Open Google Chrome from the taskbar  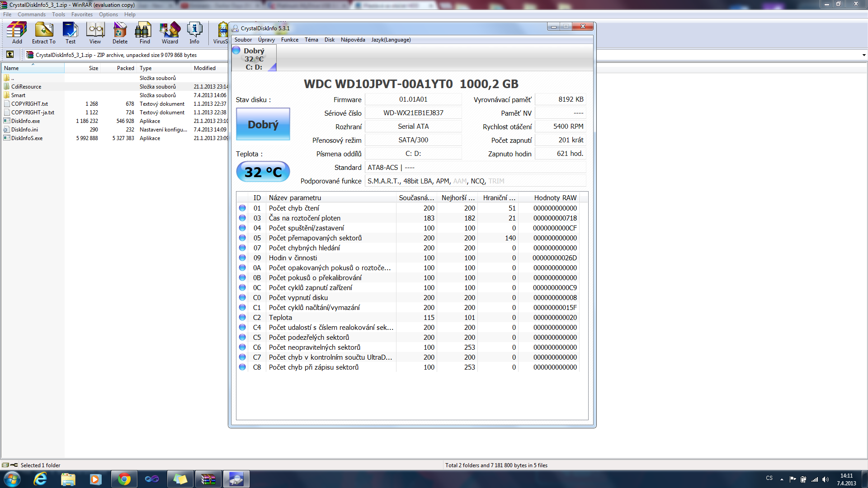(x=124, y=479)
